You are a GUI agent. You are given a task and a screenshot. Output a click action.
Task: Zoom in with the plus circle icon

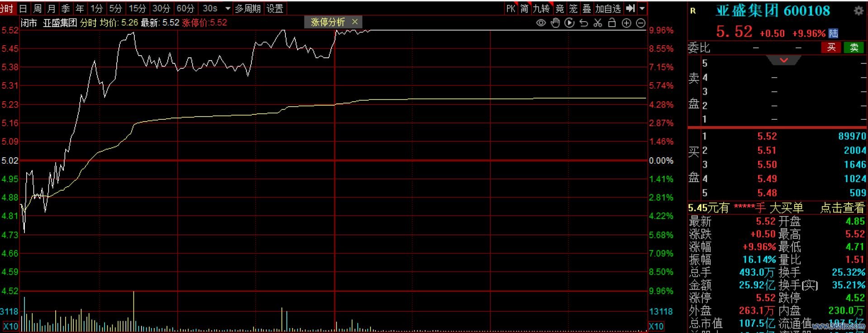(x=626, y=23)
